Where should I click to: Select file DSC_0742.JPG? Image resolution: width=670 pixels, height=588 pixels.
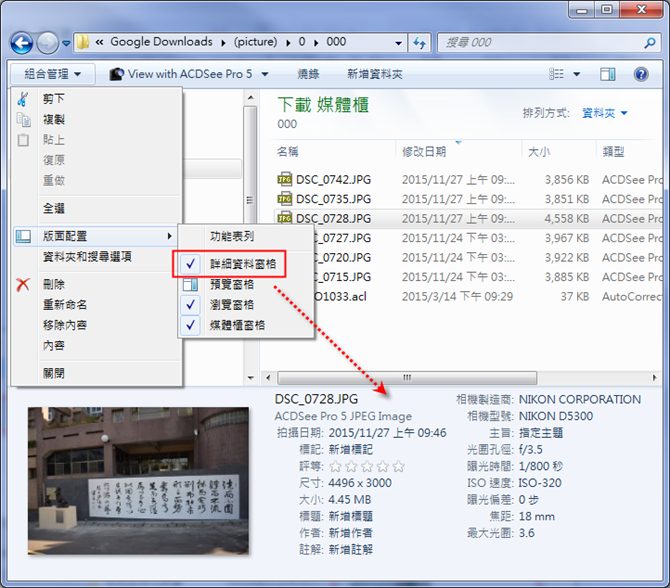pos(333,179)
